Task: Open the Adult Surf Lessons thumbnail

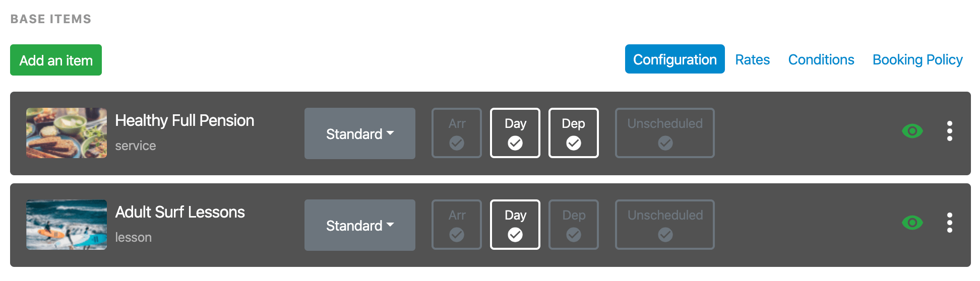Action: [67, 225]
